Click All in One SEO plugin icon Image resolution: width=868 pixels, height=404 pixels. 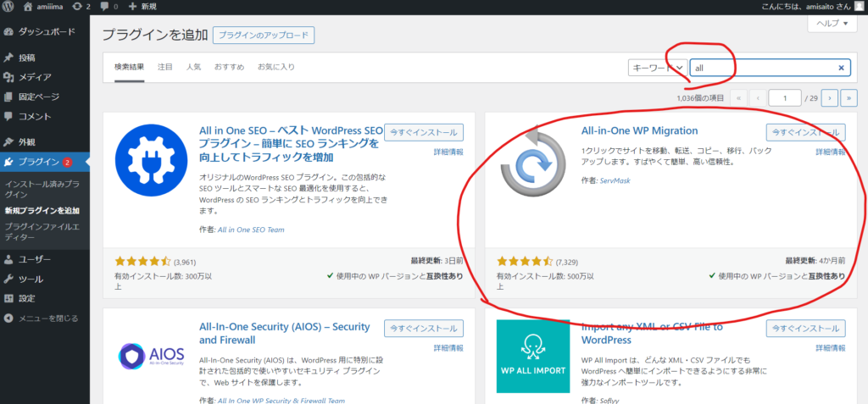[x=151, y=160]
